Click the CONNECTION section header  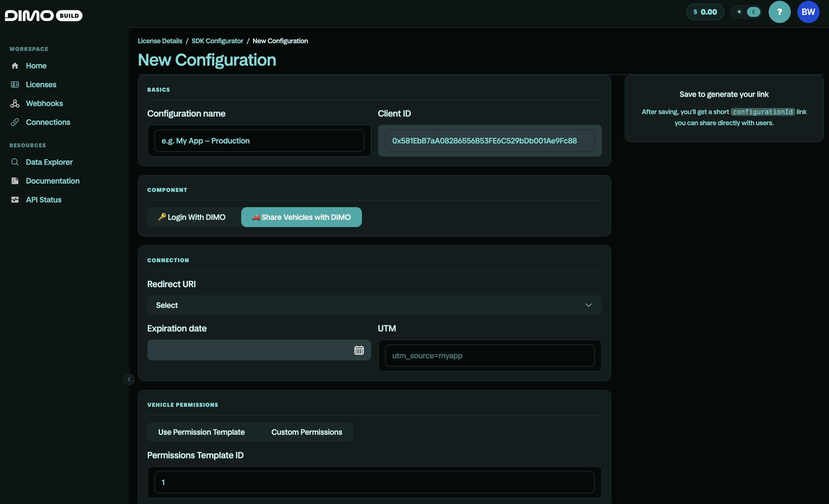[x=168, y=260]
